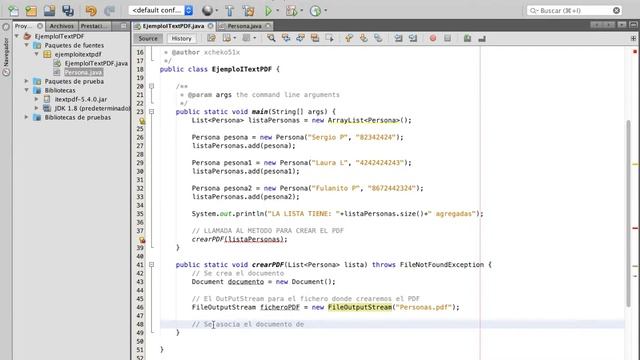Minimize the projects panel group
The image size is (640, 360).
[x=124, y=26]
